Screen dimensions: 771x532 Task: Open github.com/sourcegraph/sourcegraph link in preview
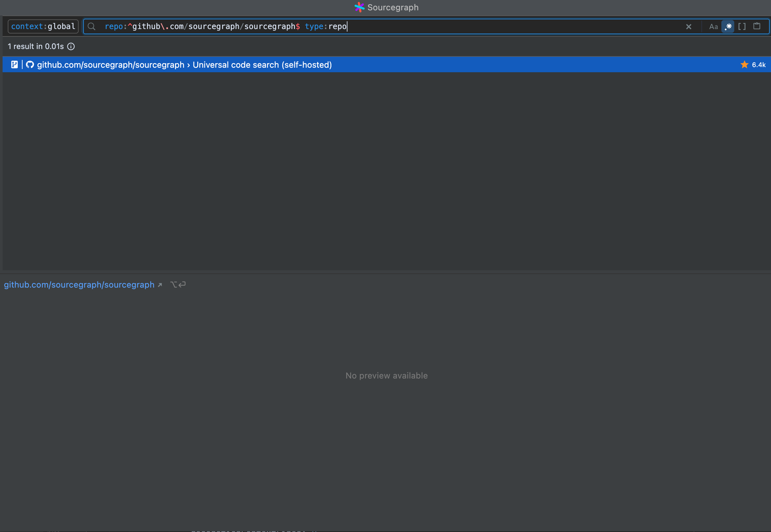pyautogui.click(x=79, y=285)
